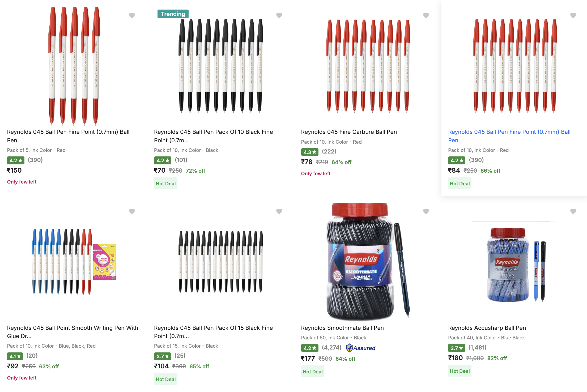
Task: Click Hot Deal under the Smoothmate jar
Action: tap(313, 371)
